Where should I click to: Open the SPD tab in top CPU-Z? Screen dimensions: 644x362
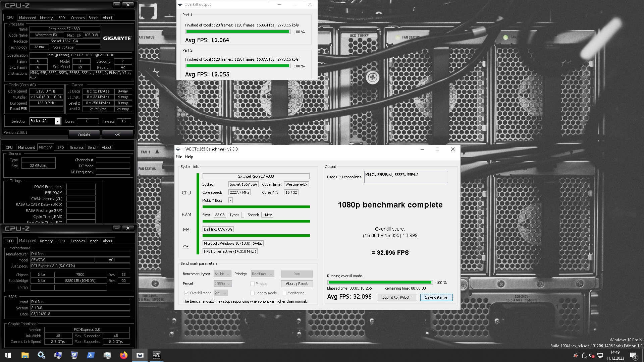pos(62,18)
